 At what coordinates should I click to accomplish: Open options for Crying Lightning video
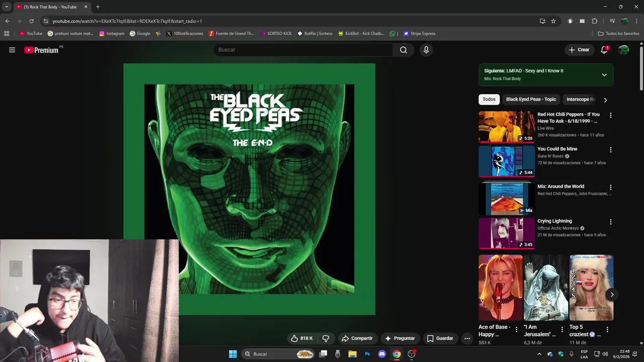tap(611, 222)
